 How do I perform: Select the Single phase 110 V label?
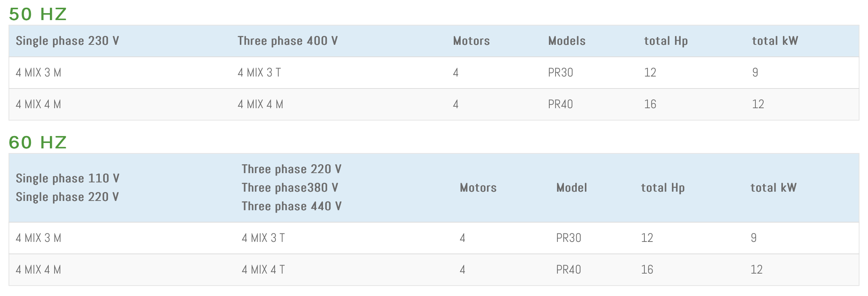click(x=67, y=179)
